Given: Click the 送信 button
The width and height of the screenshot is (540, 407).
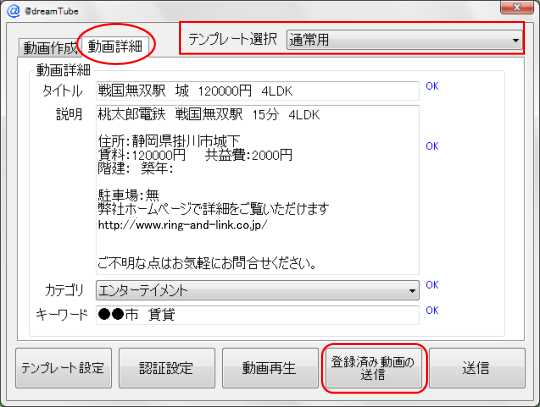Looking at the screenshot, I should (x=477, y=368).
